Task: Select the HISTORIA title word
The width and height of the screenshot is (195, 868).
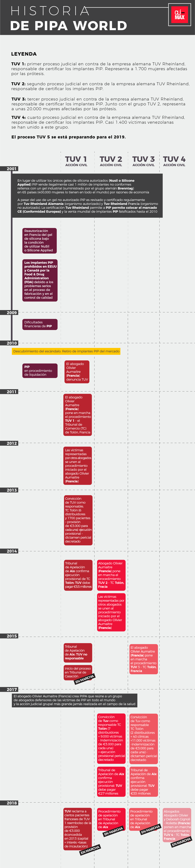Action: (x=50, y=11)
